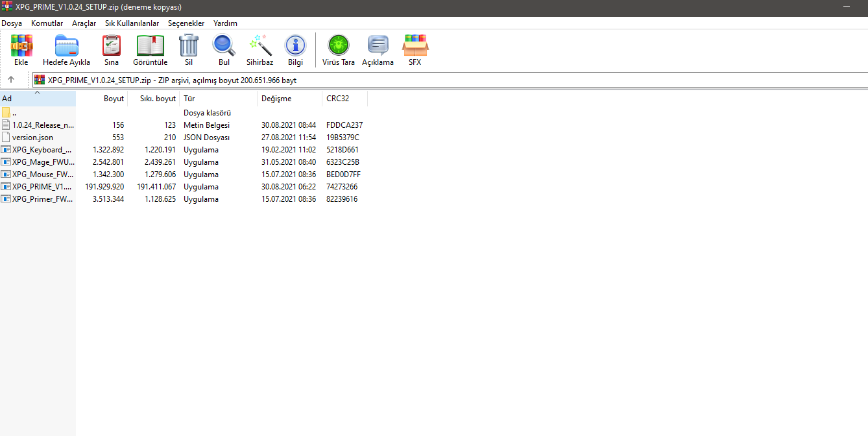Click packed size 191.411.067 cell
The height and width of the screenshot is (436, 868).
point(156,187)
